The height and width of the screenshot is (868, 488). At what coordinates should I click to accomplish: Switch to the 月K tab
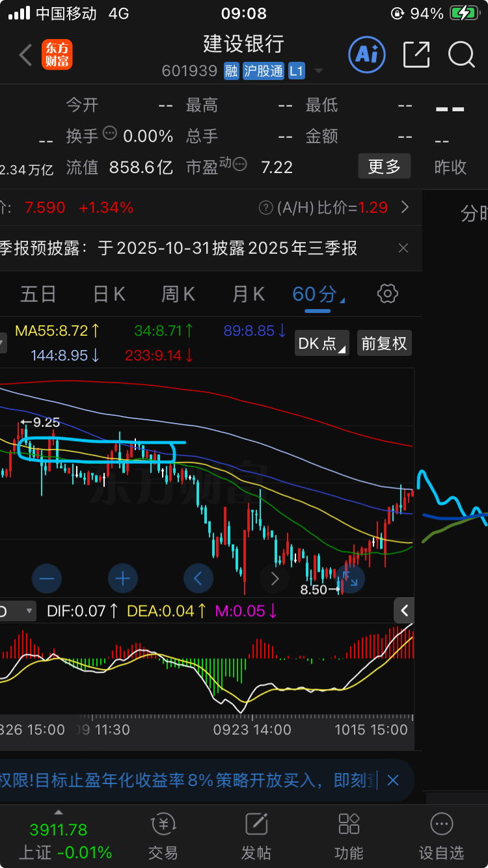[249, 294]
